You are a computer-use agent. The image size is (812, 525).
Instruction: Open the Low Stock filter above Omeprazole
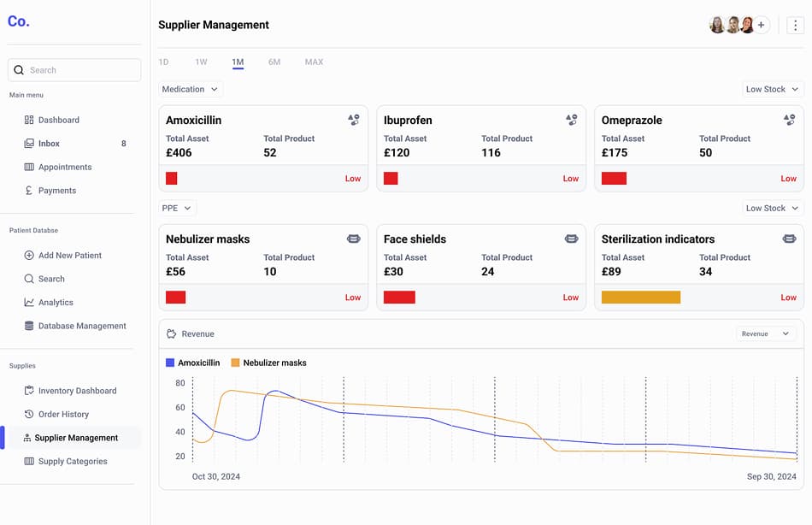(x=772, y=89)
